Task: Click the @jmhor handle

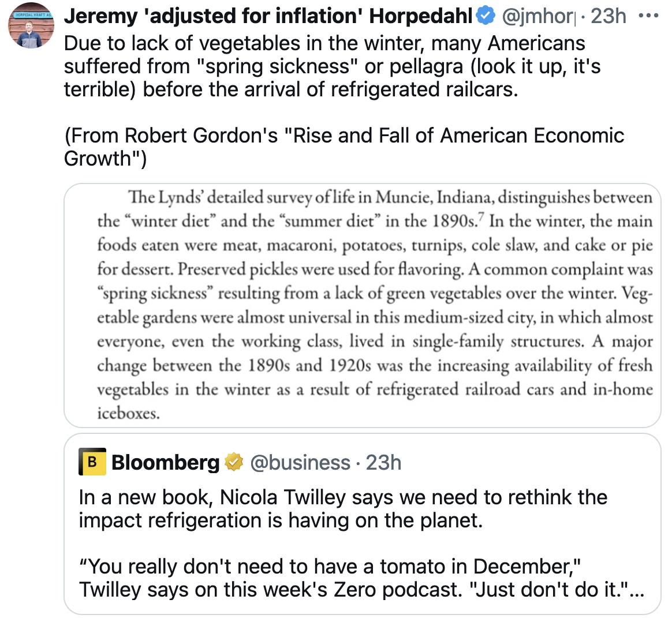Action: 538,16
